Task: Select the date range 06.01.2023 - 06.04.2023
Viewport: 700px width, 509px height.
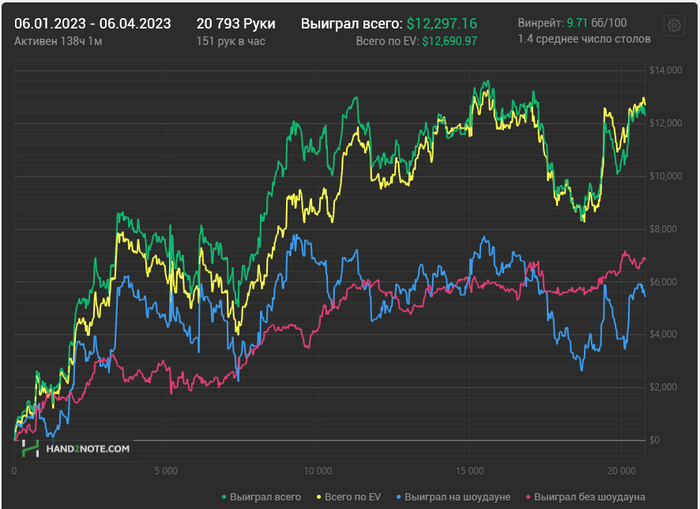Action: pyautogui.click(x=92, y=24)
